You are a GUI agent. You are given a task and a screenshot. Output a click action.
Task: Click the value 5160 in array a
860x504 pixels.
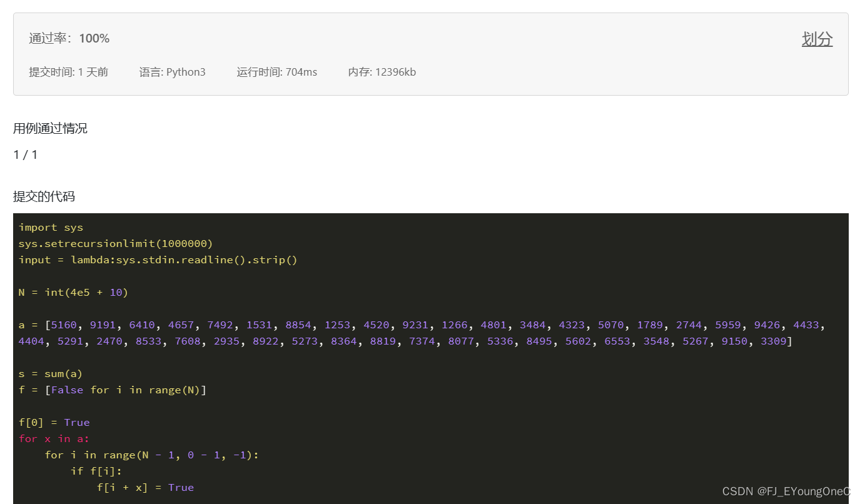point(64,325)
